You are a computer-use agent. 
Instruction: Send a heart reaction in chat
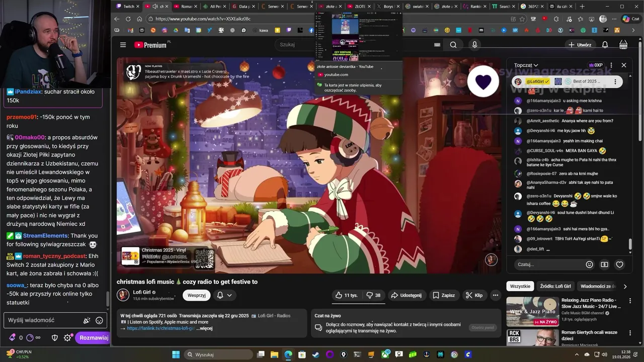coord(620,264)
